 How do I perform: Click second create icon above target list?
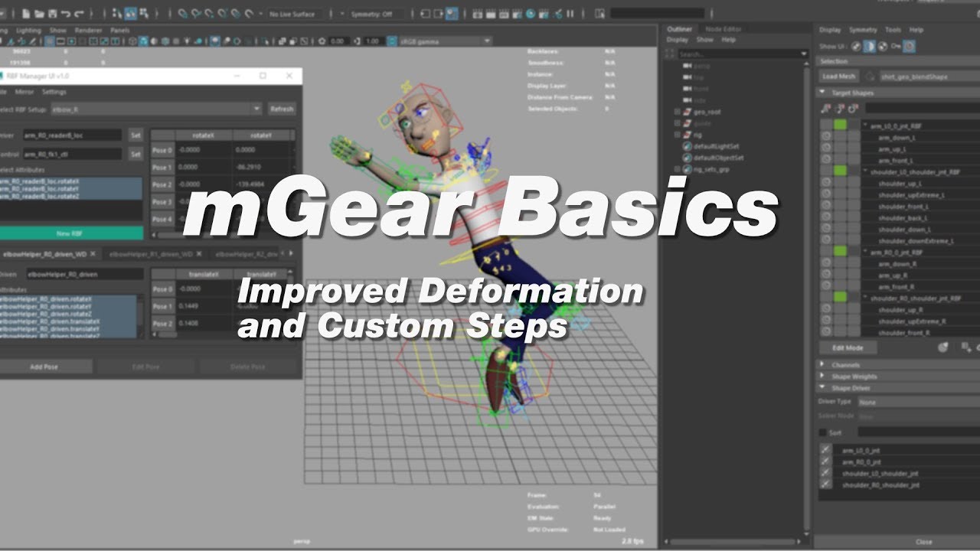(x=838, y=108)
